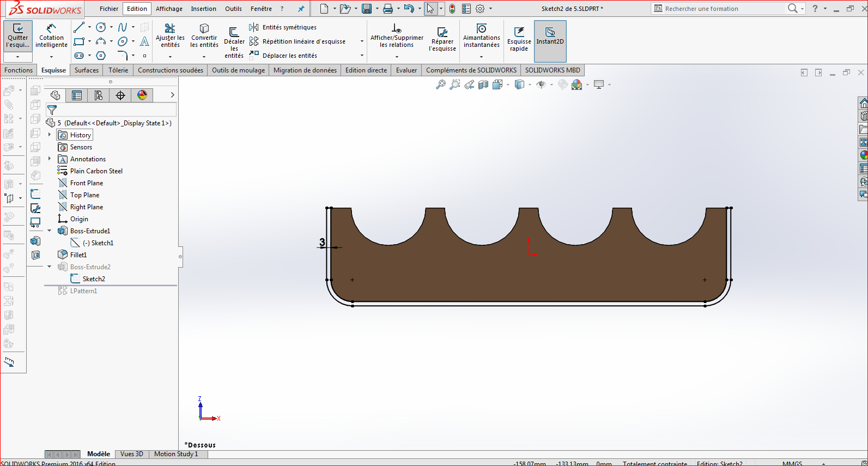The image size is (868, 466).
Task: Switch to the Surfaces tab
Action: (87, 70)
